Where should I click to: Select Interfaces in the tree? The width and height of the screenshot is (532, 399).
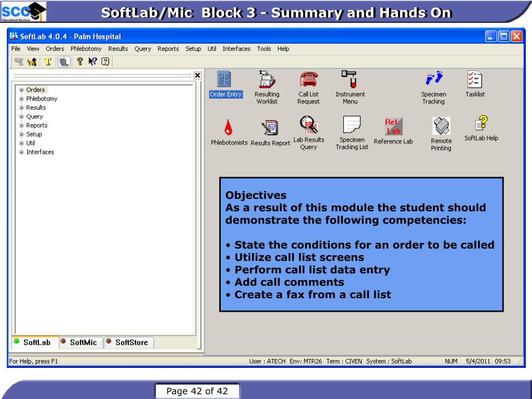[x=40, y=152]
